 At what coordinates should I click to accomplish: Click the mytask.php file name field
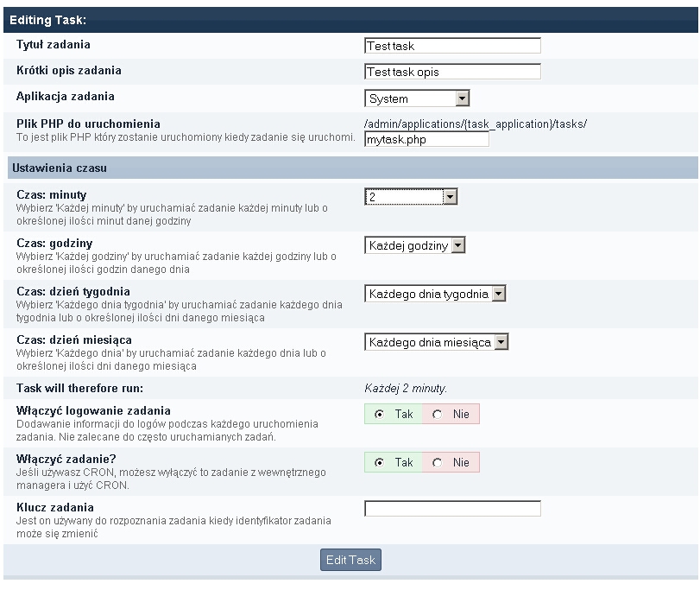pos(426,139)
